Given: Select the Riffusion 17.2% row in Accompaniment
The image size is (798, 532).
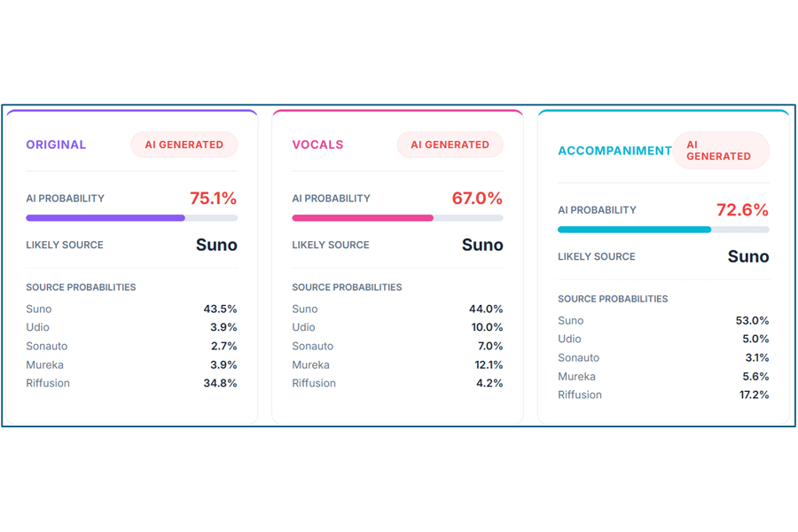Looking at the screenshot, I should pyautogui.click(x=663, y=395).
